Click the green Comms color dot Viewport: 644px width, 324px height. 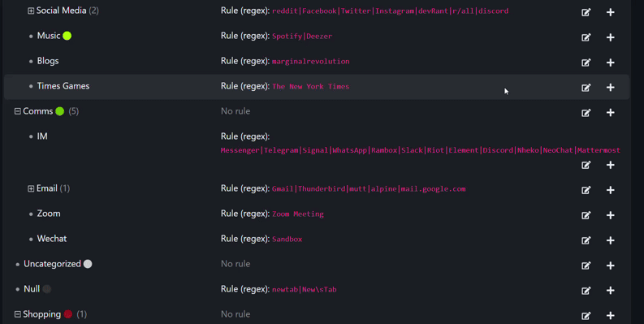pos(60,111)
